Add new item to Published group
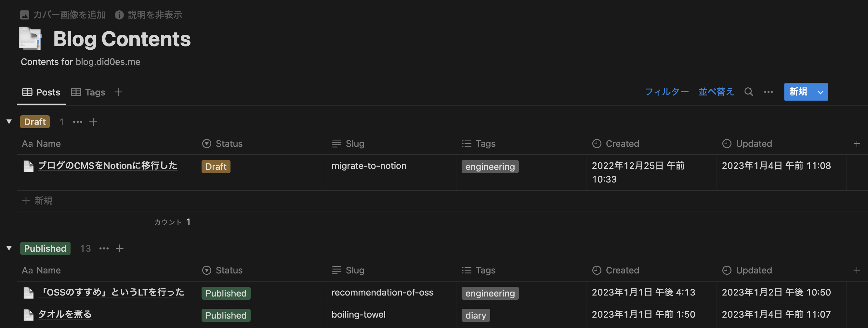868x328 pixels. tap(120, 248)
